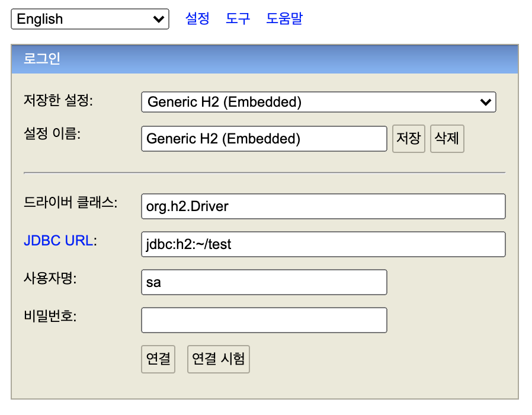Click the 삭제 button
532x415 pixels.
pos(447,139)
